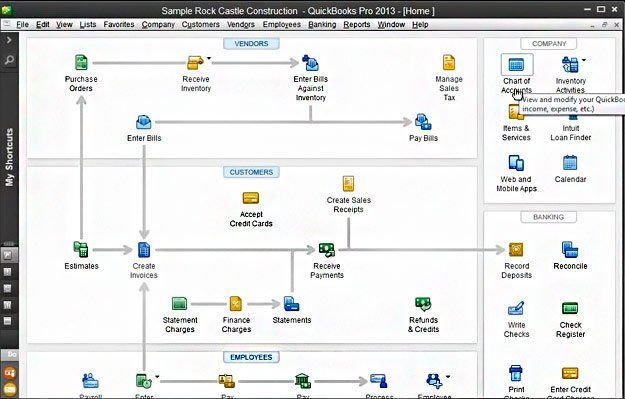Open the Purchase Orders icon
This screenshot has height=399, width=625.
[81, 63]
